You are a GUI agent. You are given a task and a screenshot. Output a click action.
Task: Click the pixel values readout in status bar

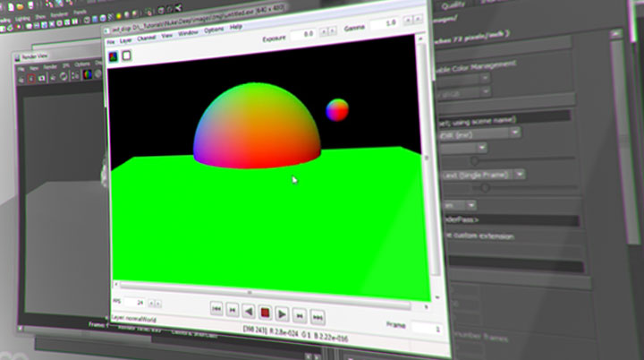(295, 334)
